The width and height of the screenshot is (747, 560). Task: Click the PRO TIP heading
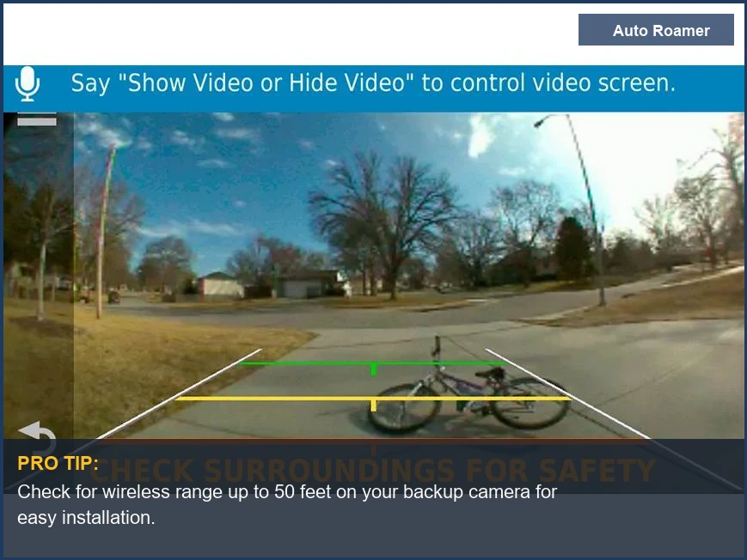click(58, 464)
